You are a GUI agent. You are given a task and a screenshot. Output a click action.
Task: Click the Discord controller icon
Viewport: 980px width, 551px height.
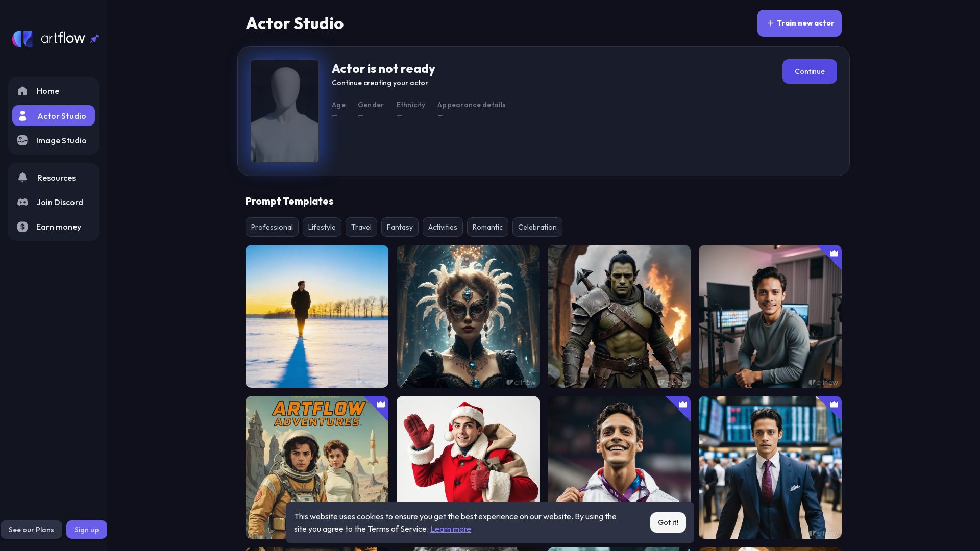pos(22,202)
